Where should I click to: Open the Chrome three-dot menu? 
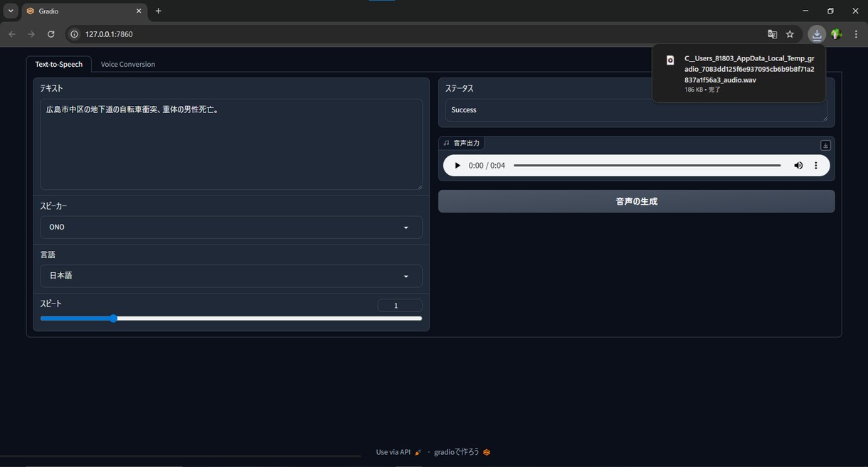tap(856, 34)
